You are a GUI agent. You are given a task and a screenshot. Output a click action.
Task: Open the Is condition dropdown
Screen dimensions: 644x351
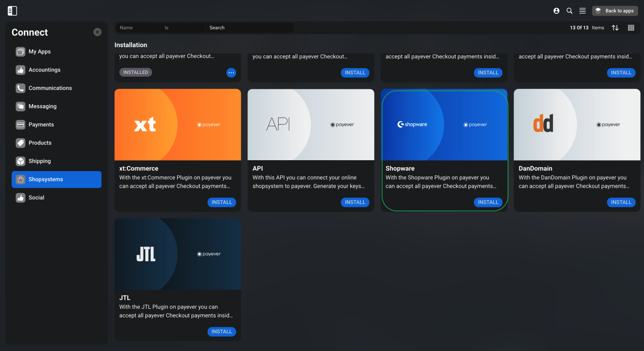184,28
